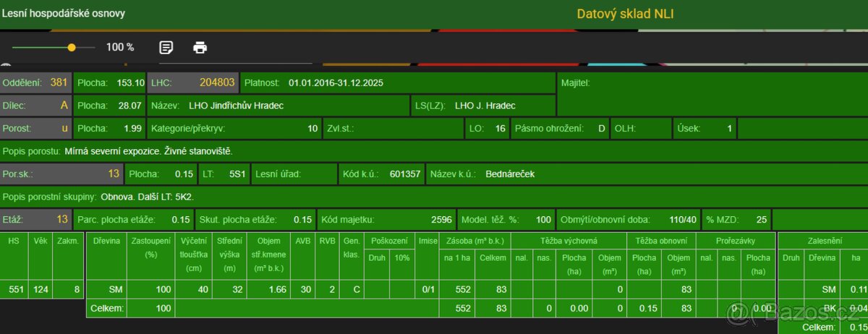
Task: Select the Oddělení 381 field
Action: tap(36, 82)
